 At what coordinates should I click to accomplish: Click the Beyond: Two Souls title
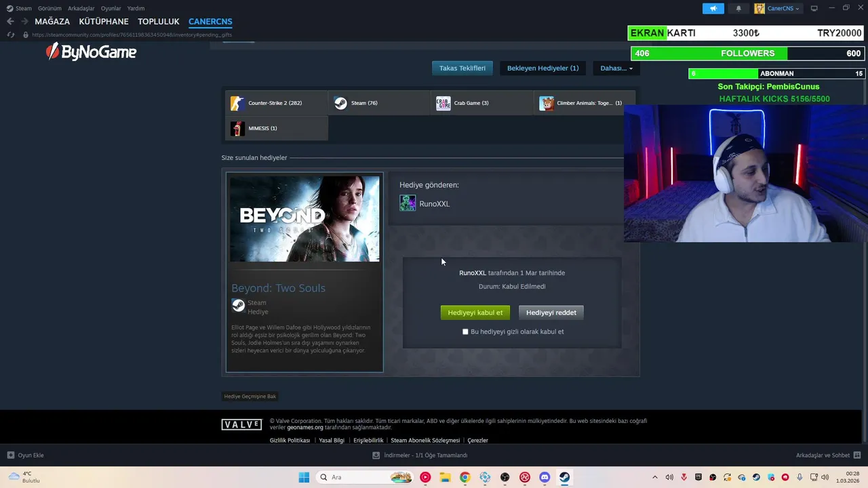278,288
